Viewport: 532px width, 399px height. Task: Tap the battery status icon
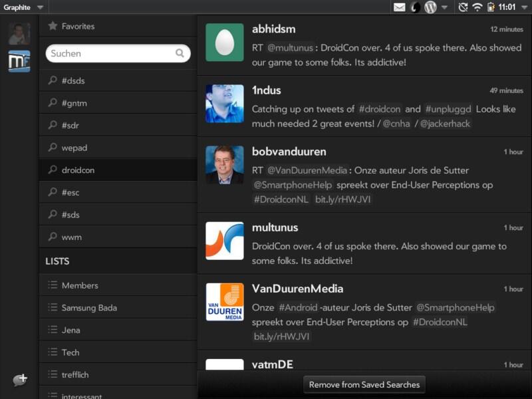[491, 7]
